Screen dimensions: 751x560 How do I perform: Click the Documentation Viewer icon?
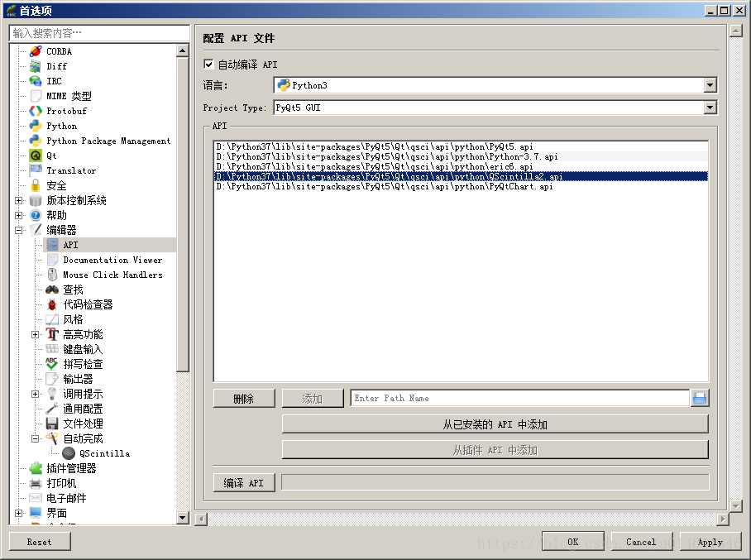coord(52,260)
